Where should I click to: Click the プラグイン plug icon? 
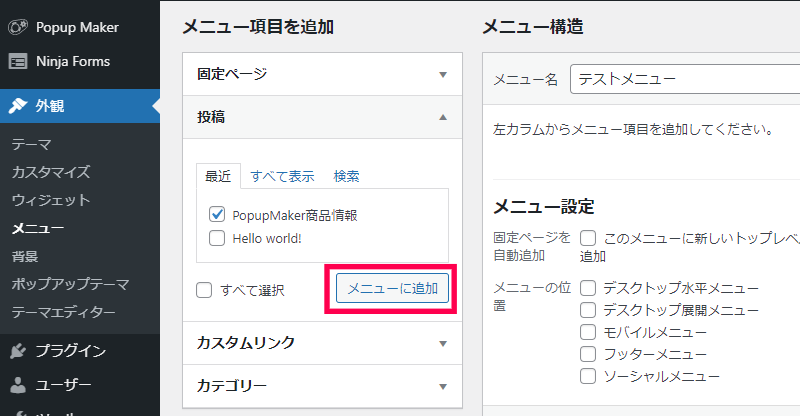pyautogui.click(x=18, y=351)
